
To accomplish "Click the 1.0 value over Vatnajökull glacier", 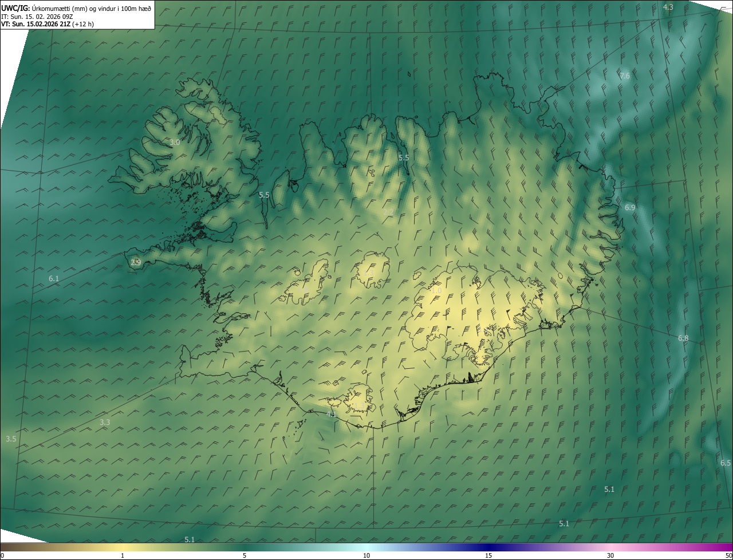I will coord(436,290).
